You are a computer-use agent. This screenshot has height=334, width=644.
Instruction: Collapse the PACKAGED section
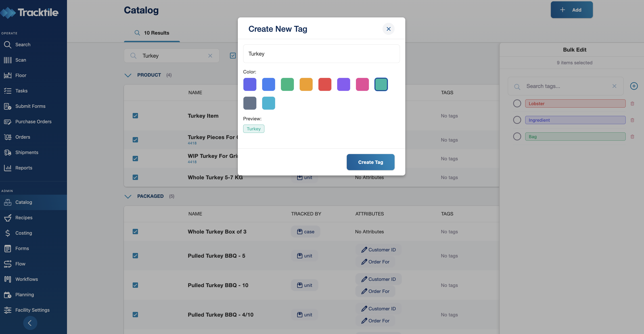(128, 196)
